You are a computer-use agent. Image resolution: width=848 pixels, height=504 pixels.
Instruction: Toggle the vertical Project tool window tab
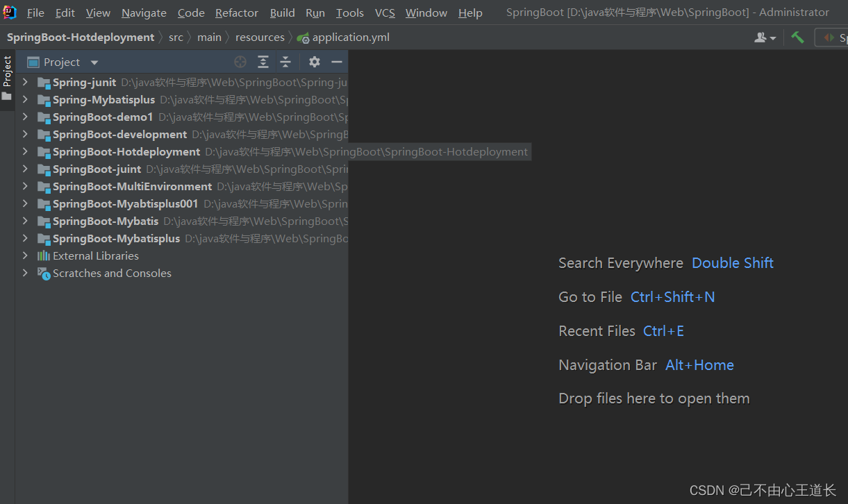click(7, 79)
